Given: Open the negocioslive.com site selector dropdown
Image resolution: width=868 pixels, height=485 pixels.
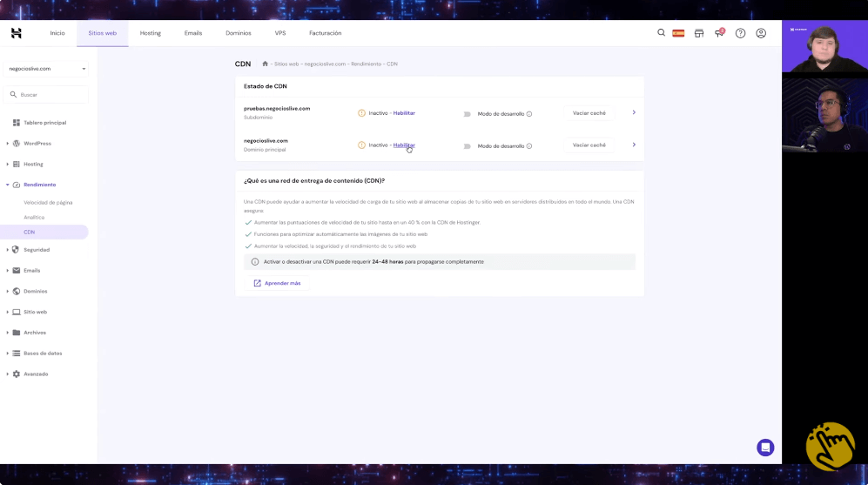Looking at the screenshot, I should [x=46, y=69].
